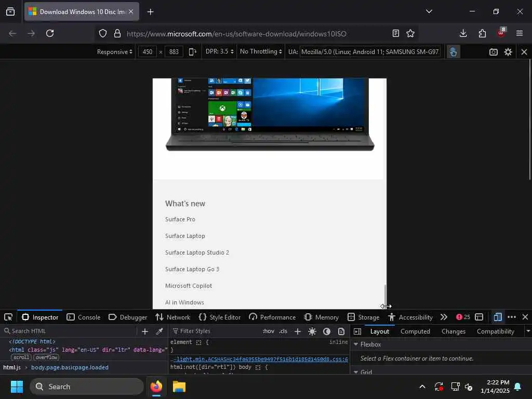Image resolution: width=532 pixels, height=399 pixels.
Task: Click the viewport height field 883
Action: tap(174, 52)
